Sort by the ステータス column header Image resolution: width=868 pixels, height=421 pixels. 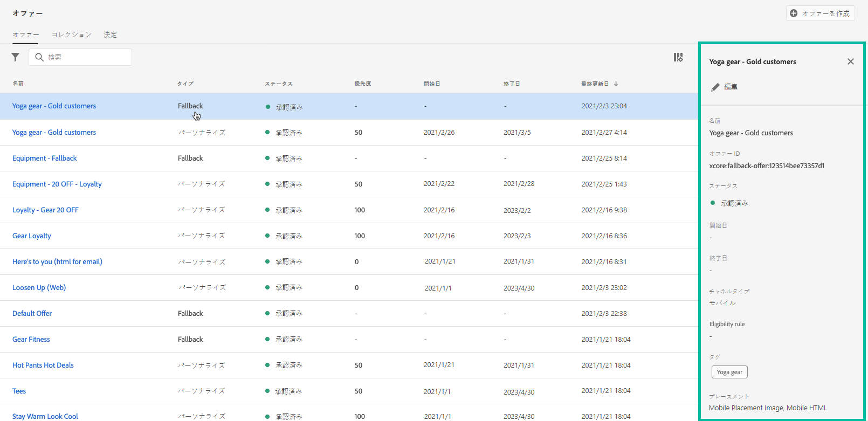pyautogui.click(x=279, y=84)
